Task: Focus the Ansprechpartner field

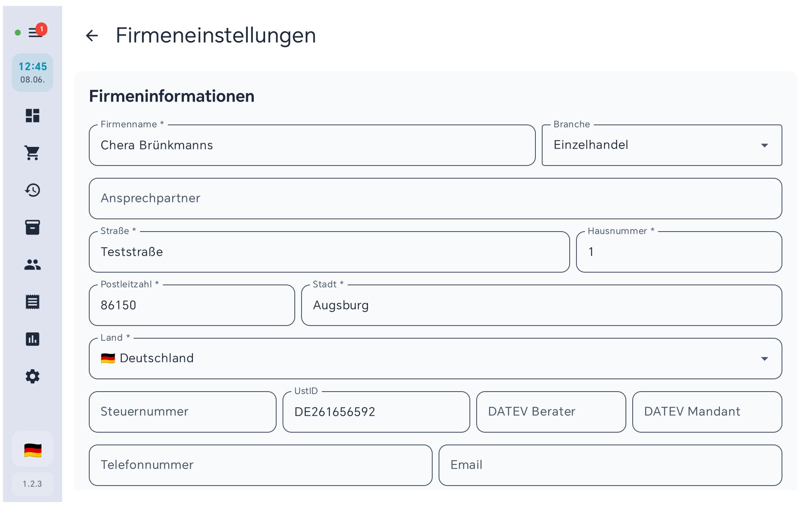Action: [x=436, y=199]
